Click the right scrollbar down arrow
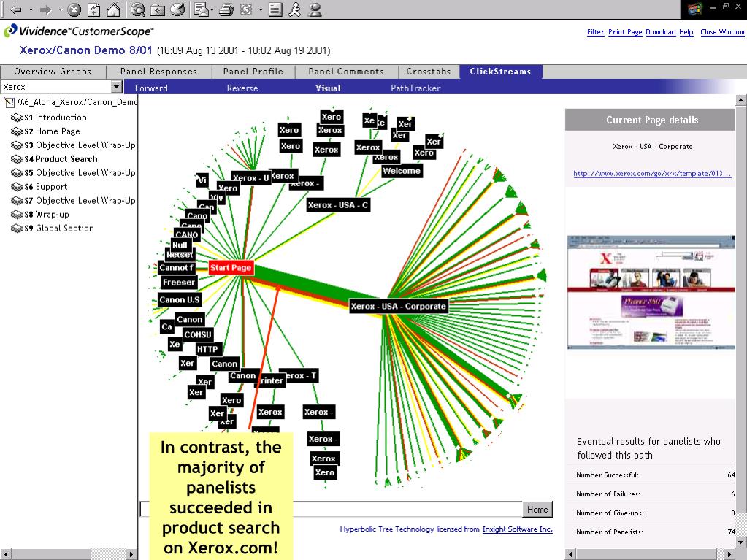Viewport: 747px width, 560px height. (x=741, y=542)
